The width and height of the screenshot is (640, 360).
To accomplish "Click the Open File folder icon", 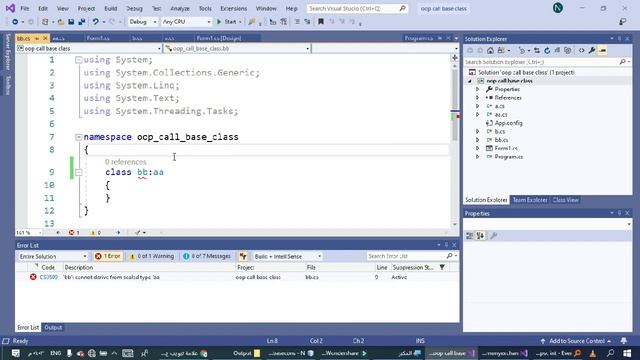I will point(60,22).
